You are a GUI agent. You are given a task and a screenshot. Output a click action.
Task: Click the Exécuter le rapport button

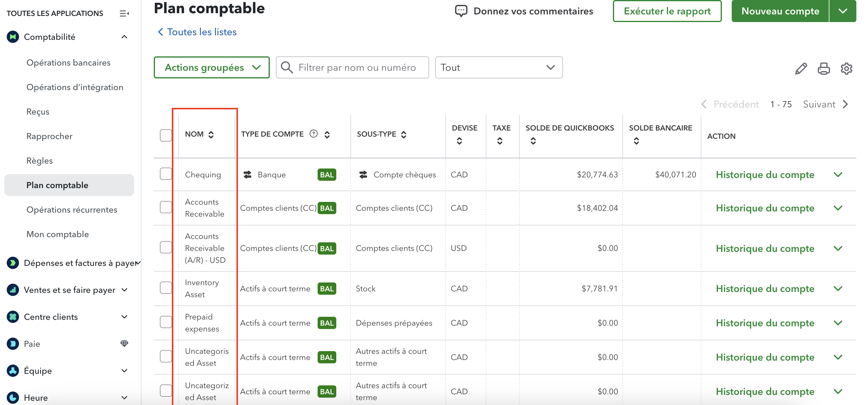[667, 11]
